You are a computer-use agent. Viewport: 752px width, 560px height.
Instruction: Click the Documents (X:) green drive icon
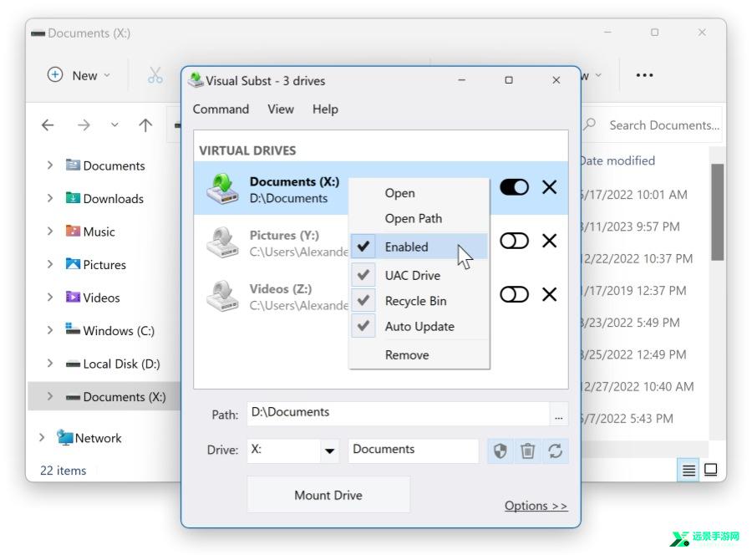coord(222,189)
